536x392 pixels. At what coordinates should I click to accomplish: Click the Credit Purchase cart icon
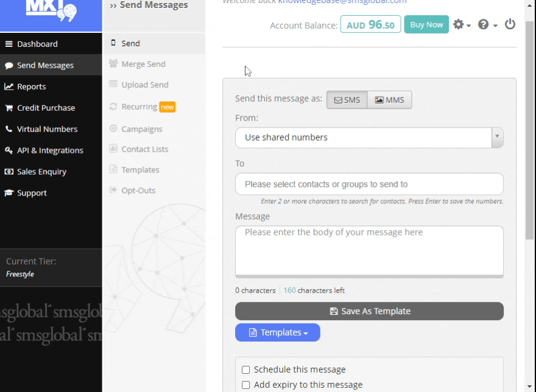point(9,108)
